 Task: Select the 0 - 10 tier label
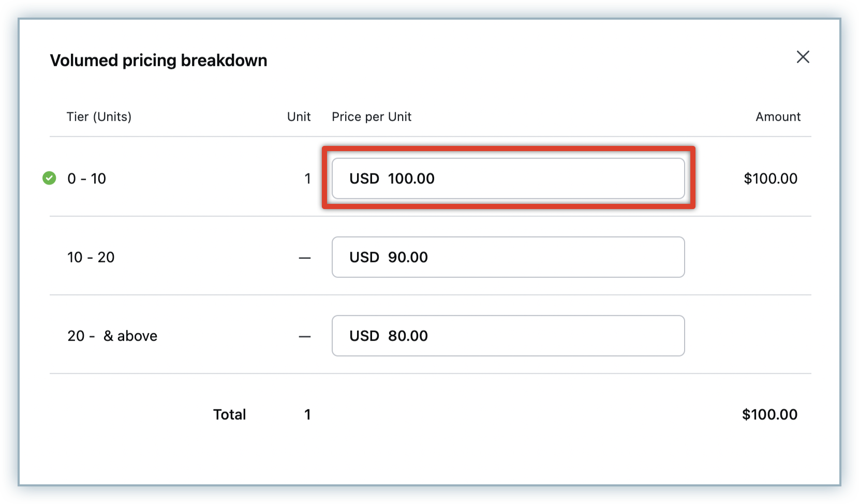(86, 179)
